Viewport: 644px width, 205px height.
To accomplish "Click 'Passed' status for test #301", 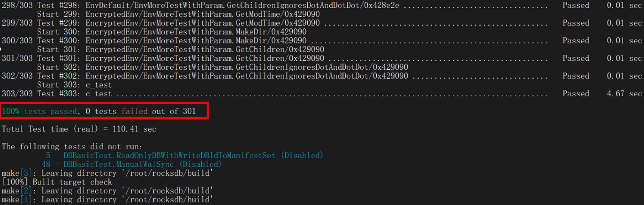I will (576, 58).
